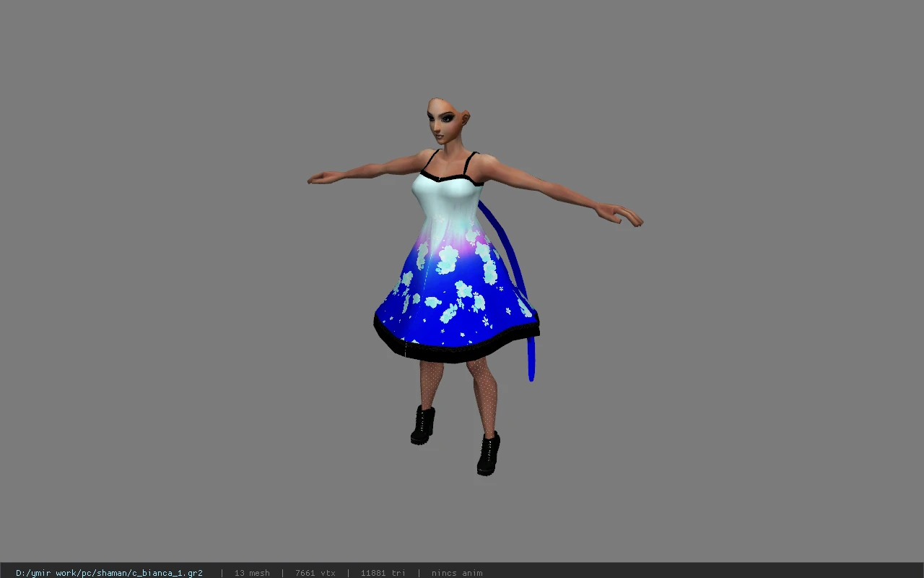This screenshot has height=578, width=924.
Task: Click the file path D:/ymir work/pc/shaman/c_bianca_1.gr2
Action: point(109,573)
